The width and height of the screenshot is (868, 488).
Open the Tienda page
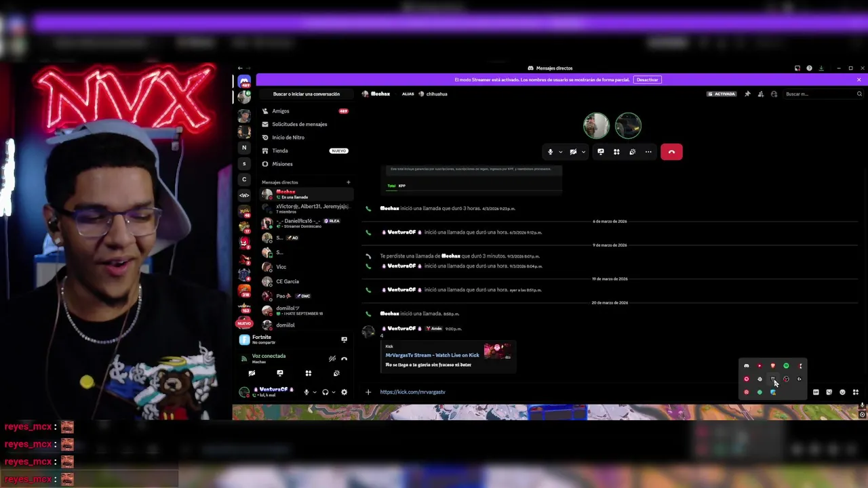[305, 150]
